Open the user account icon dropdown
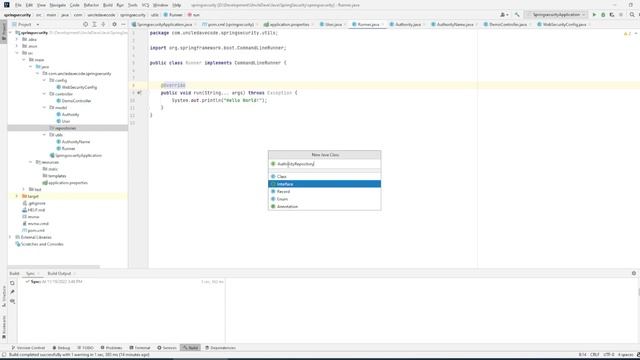 tap(504, 15)
